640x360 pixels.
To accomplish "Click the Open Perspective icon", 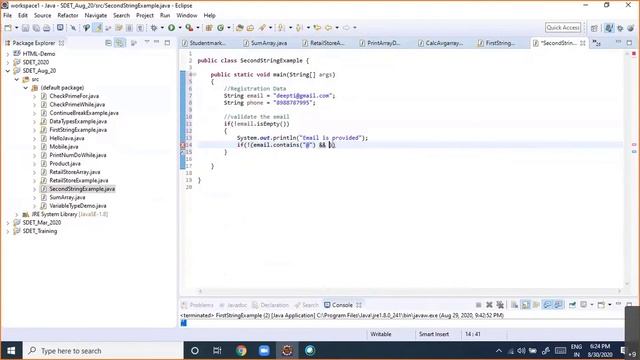I will coord(594,28).
